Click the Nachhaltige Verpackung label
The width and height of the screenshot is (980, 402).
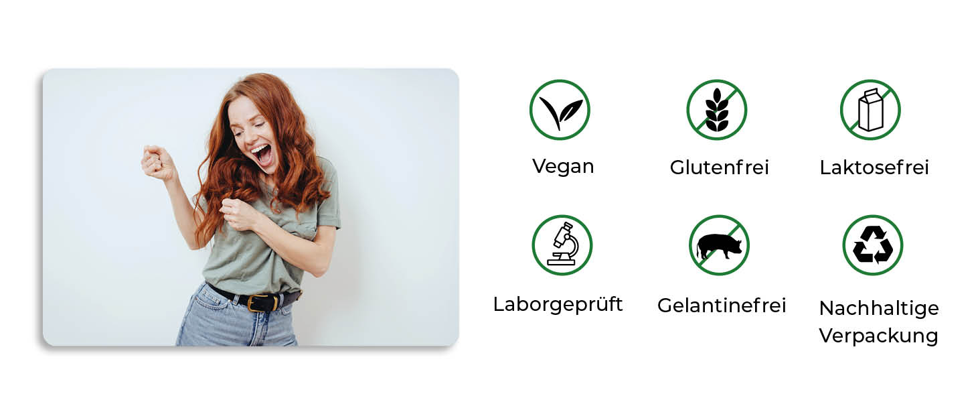point(879,322)
